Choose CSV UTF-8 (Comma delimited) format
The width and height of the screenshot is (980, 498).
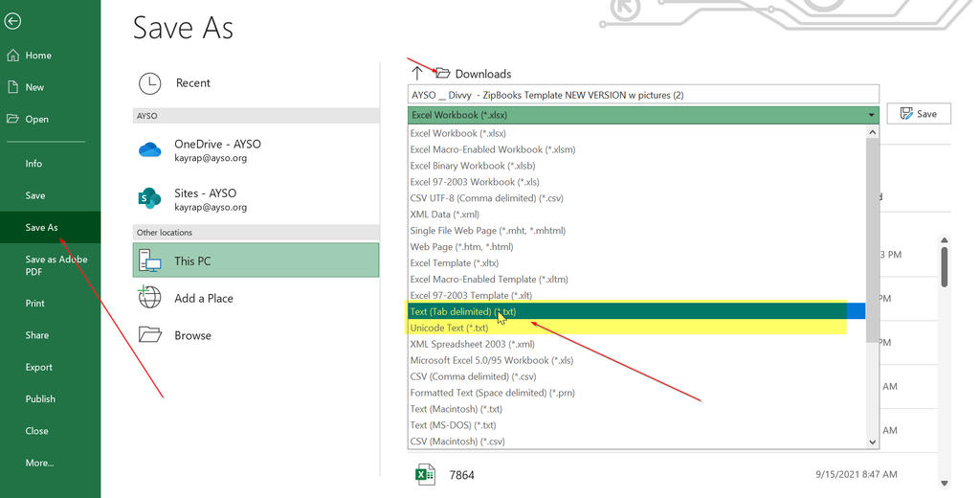coord(486,198)
